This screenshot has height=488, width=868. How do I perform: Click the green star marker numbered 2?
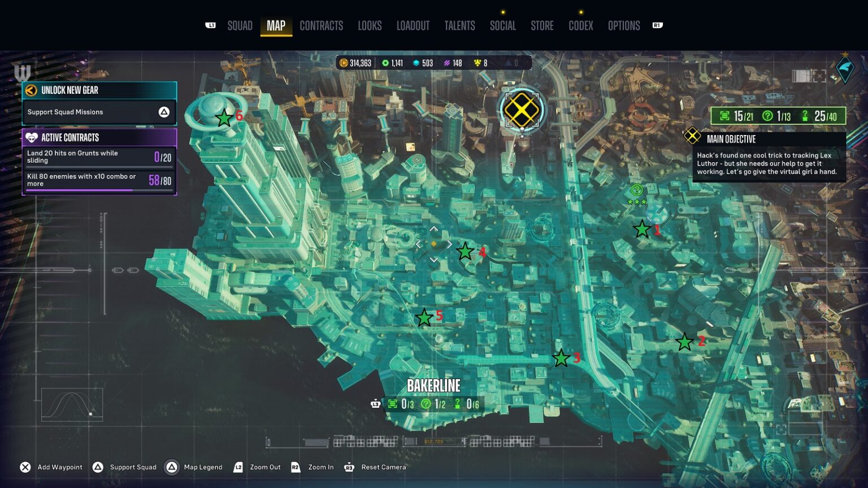pyautogui.click(x=684, y=342)
